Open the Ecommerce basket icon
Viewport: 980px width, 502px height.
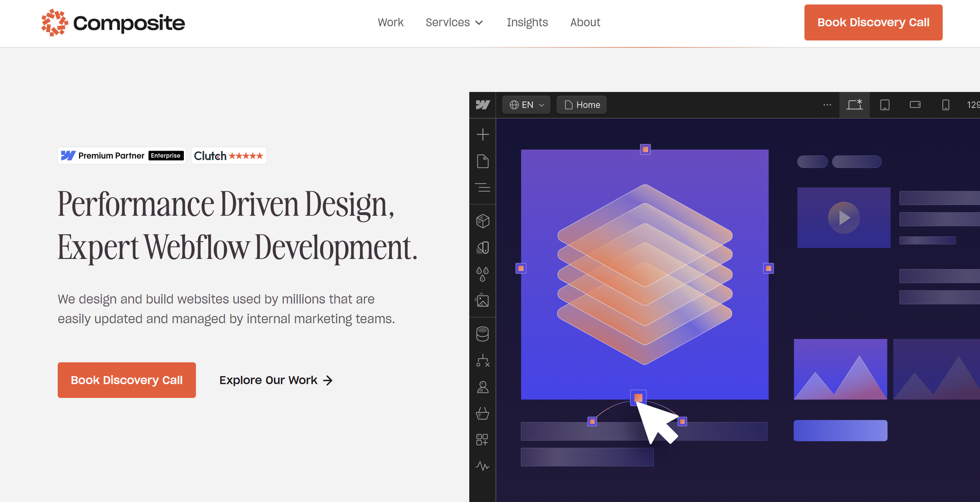[x=483, y=413]
